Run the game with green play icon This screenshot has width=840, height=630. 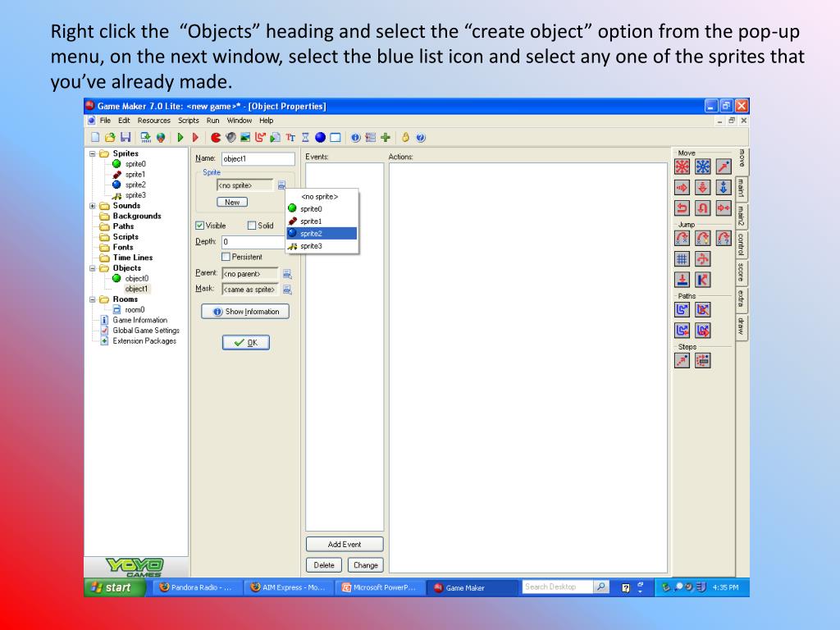tap(180, 138)
